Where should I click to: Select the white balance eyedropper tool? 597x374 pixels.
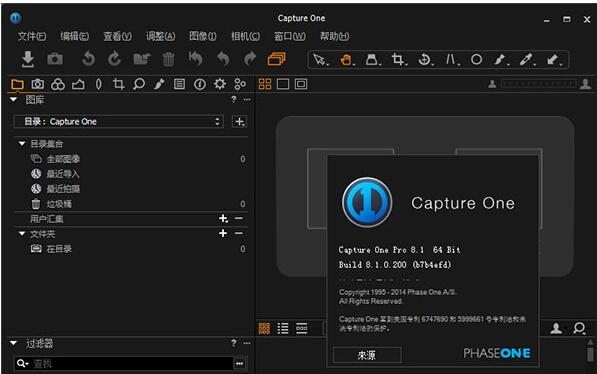point(527,60)
